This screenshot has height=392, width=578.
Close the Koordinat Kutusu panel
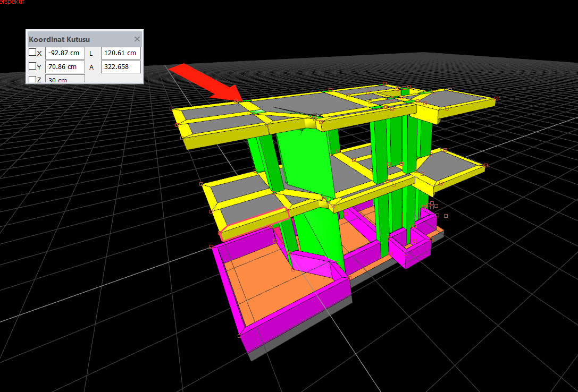point(137,39)
